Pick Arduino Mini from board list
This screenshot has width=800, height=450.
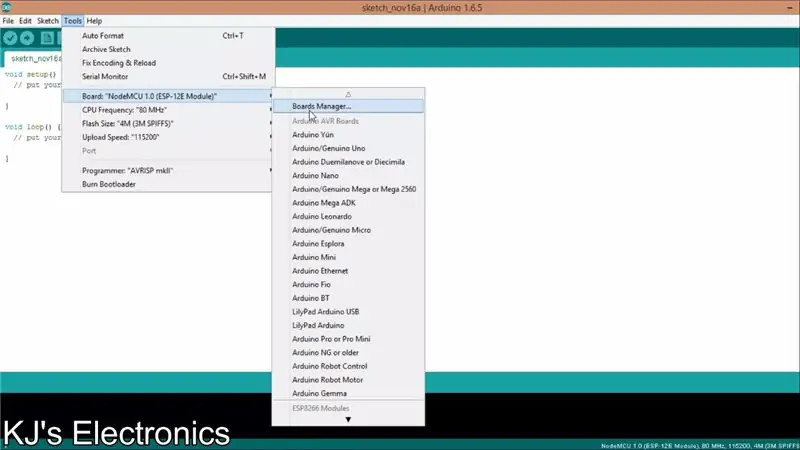pos(348,257)
